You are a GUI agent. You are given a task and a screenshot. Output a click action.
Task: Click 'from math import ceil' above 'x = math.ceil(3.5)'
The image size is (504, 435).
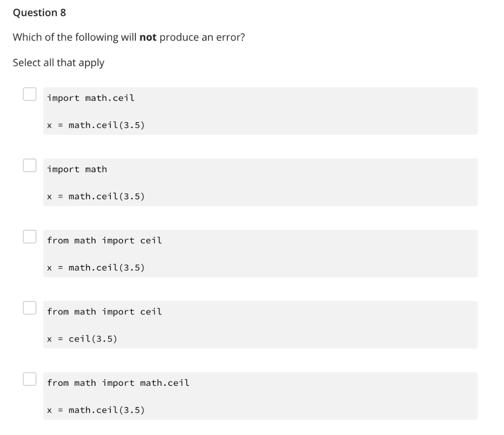[104, 240]
